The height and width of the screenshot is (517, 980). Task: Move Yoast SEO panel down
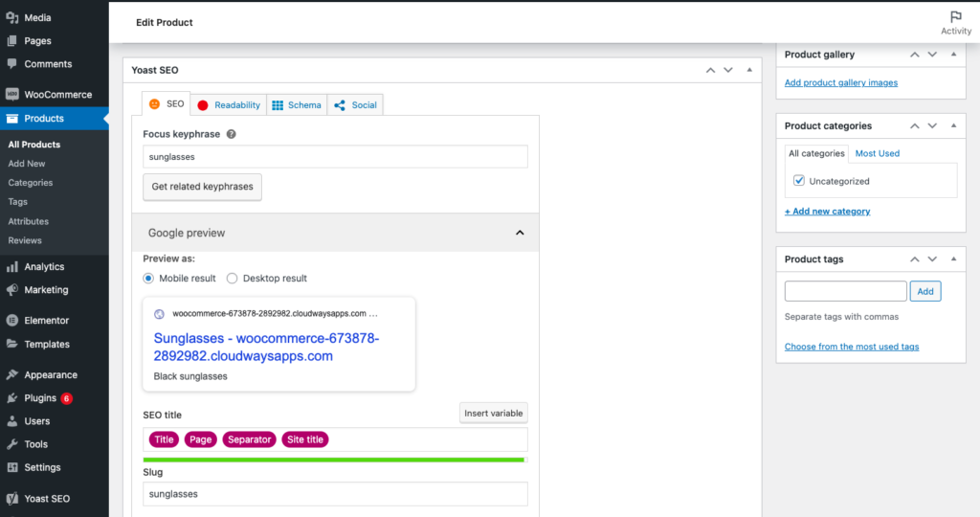pyautogui.click(x=728, y=70)
